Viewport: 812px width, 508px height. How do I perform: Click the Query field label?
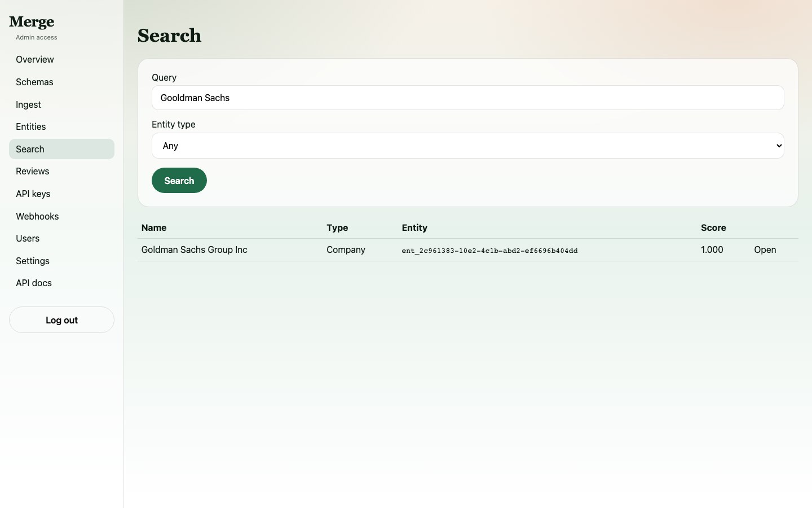(x=164, y=77)
